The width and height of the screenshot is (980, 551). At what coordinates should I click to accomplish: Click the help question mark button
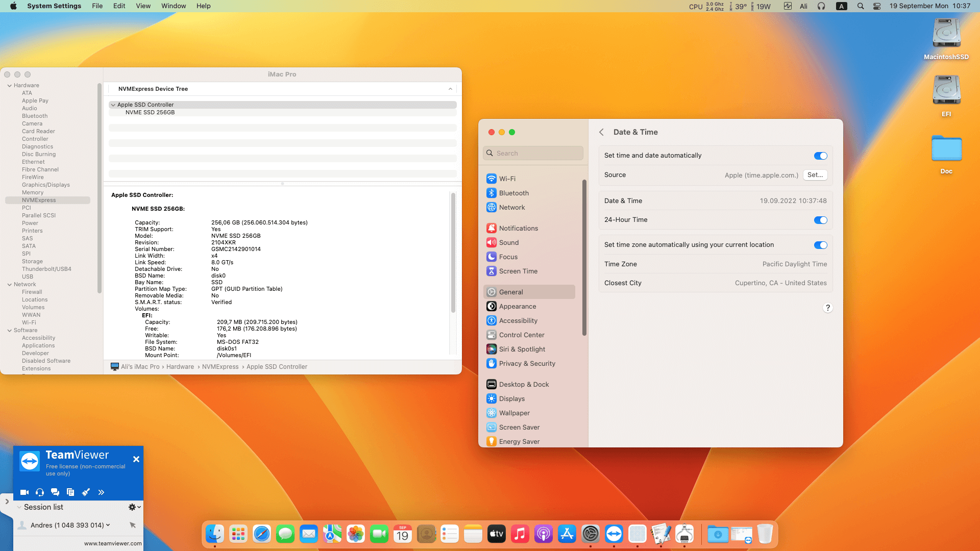(x=828, y=308)
